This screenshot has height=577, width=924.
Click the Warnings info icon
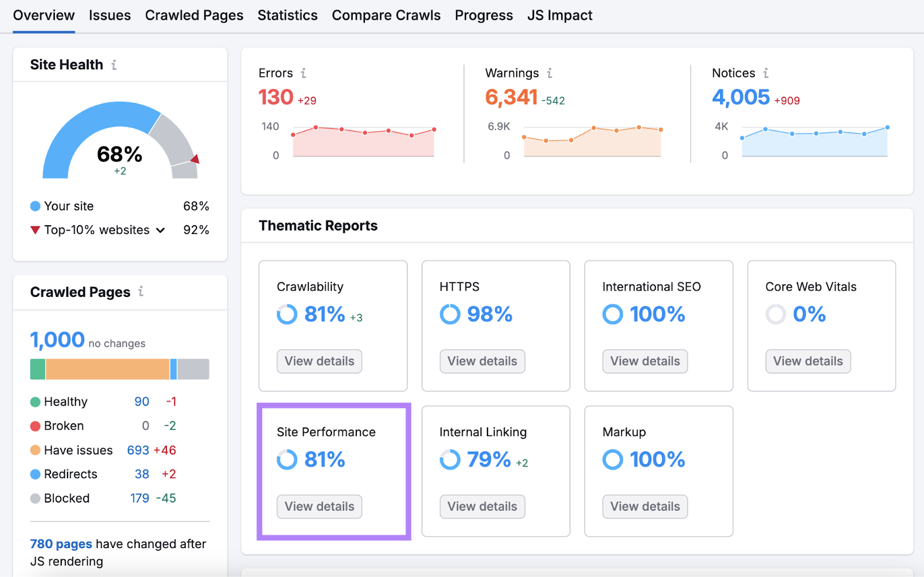(550, 73)
